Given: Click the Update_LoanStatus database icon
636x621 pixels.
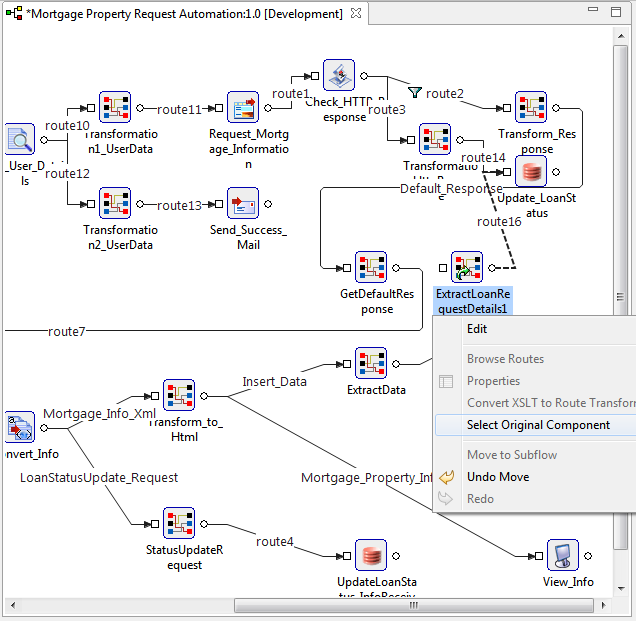Looking at the screenshot, I should 531,171.
